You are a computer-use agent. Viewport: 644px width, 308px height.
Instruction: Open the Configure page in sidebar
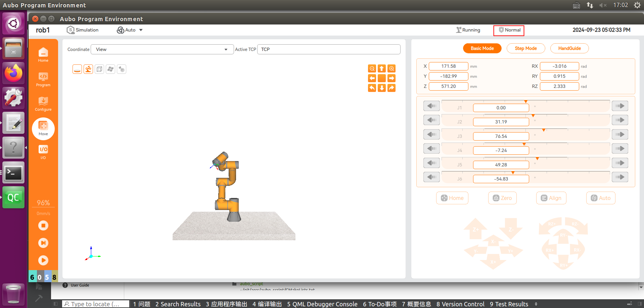[x=43, y=104]
